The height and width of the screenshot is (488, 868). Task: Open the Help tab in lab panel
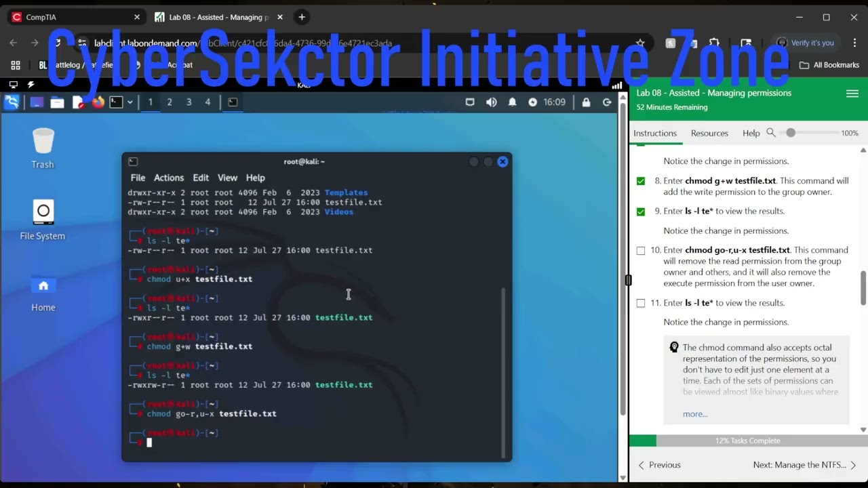click(751, 133)
